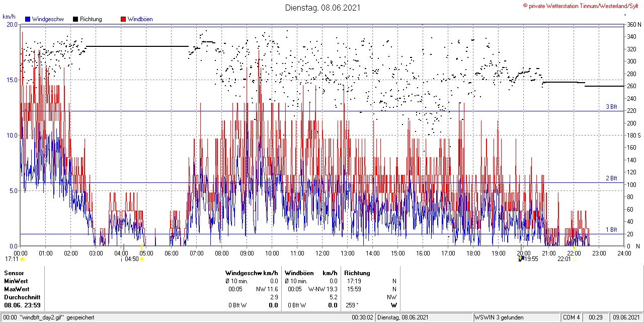Click the Richtung column header in table

coord(357,273)
